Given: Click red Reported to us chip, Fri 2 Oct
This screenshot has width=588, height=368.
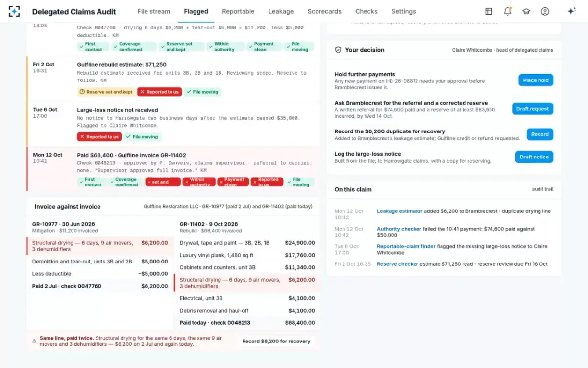Looking at the screenshot, I should [159, 92].
